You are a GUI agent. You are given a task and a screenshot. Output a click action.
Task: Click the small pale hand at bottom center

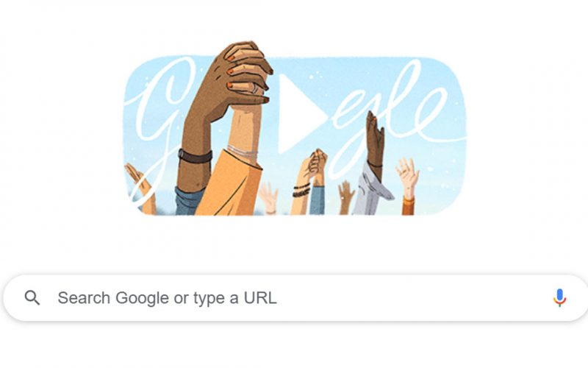(x=268, y=197)
